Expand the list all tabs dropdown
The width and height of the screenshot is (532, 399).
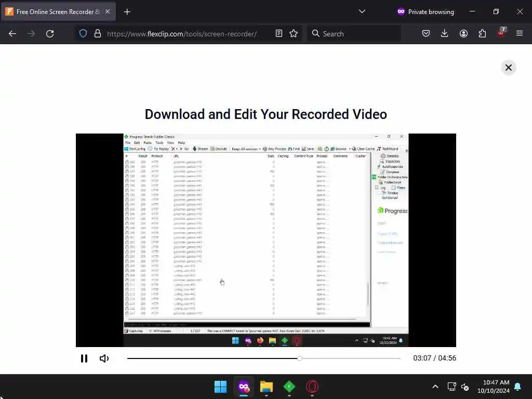click(362, 11)
